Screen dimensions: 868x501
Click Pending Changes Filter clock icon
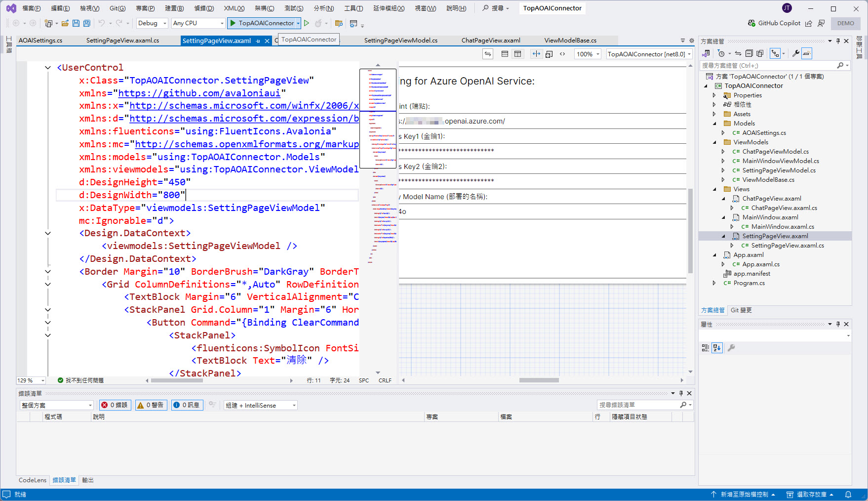pos(721,53)
